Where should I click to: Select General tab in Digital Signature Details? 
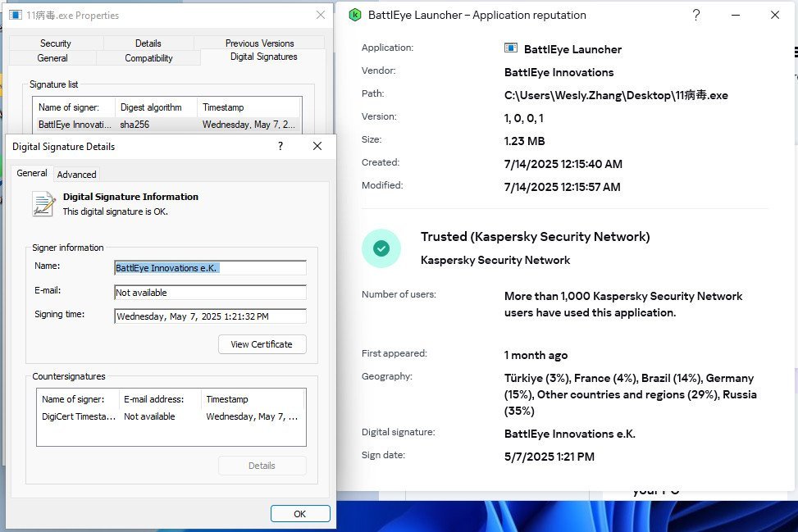[x=32, y=173]
